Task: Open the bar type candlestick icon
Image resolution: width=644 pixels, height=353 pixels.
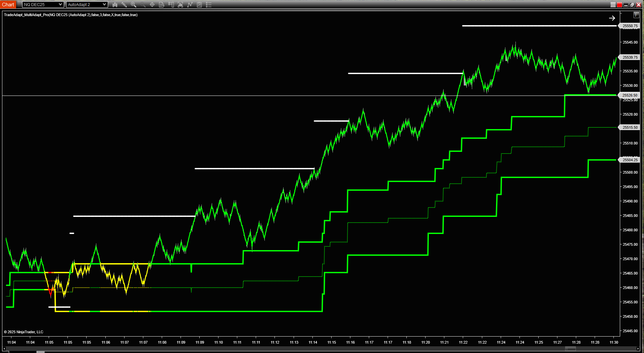Action: [115, 5]
